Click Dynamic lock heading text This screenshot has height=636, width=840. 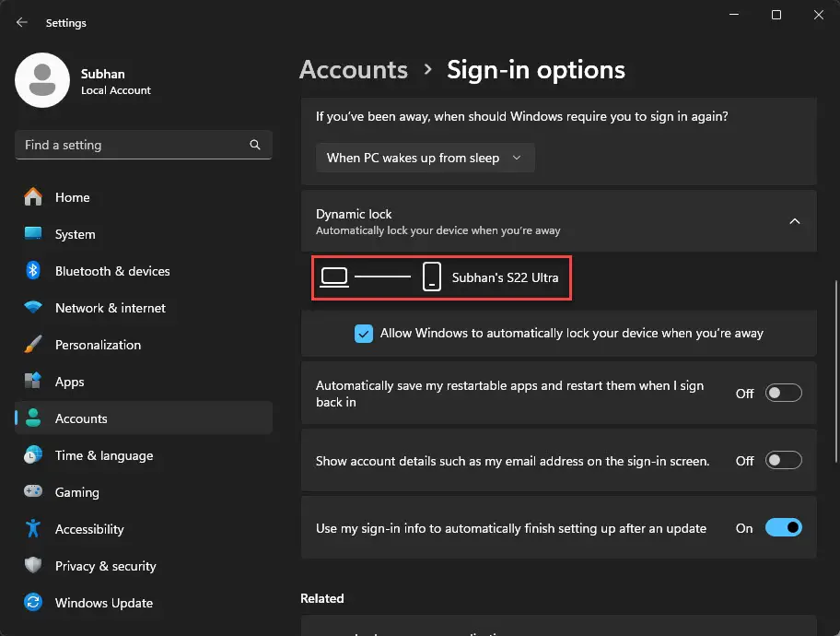(x=354, y=214)
